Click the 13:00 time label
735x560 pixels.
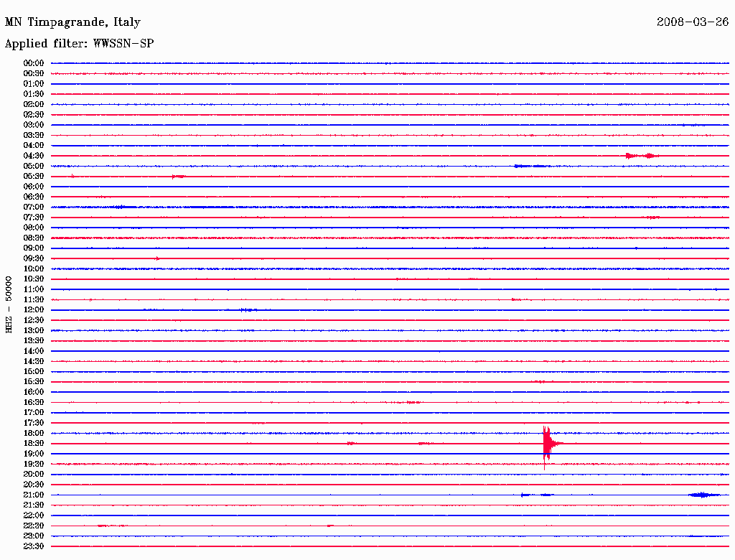tap(34, 330)
